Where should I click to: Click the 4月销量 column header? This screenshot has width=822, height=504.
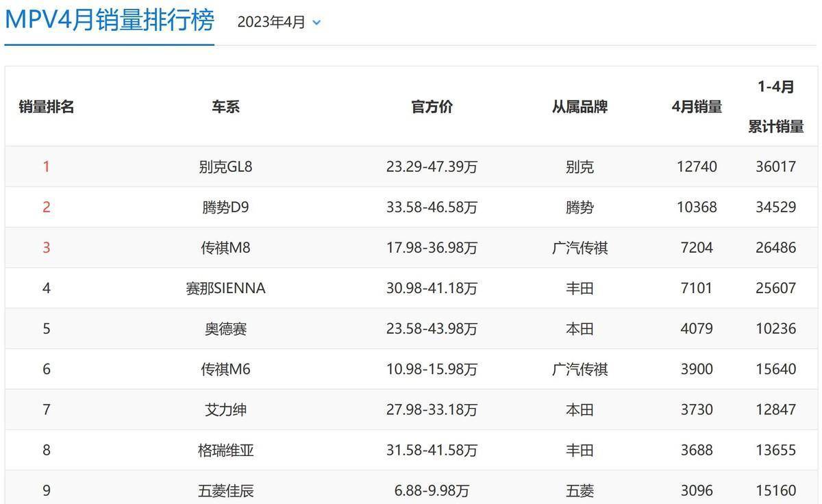coord(697,107)
